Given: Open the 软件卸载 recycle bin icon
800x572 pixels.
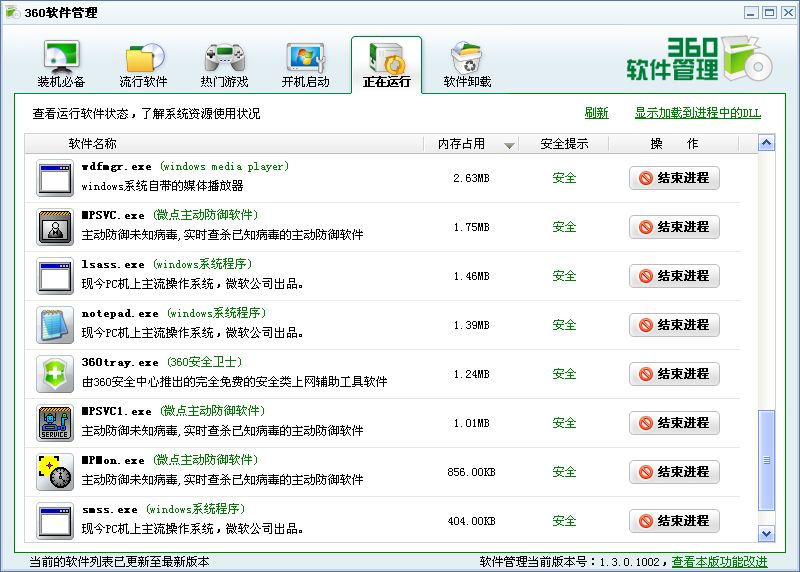Looking at the screenshot, I should click(467, 57).
